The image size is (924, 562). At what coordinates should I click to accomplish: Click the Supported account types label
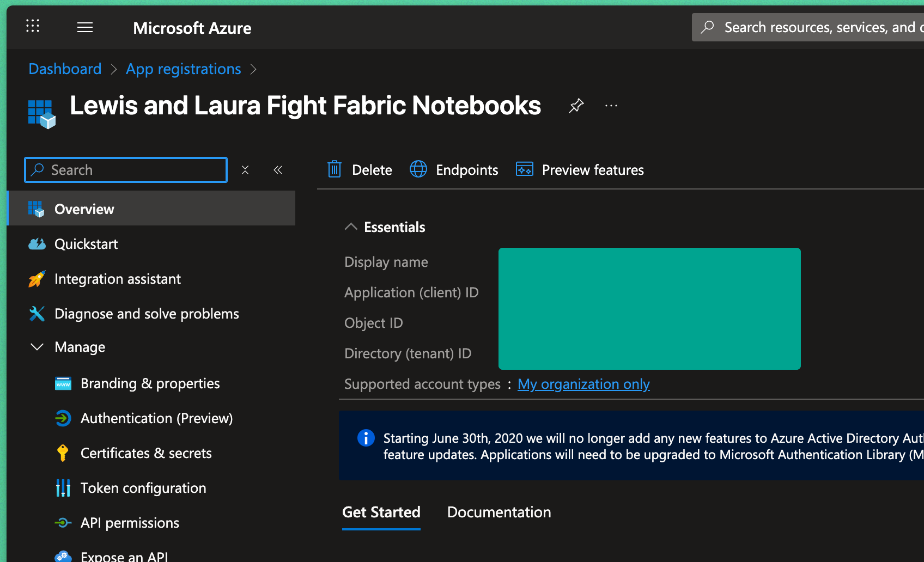click(x=422, y=384)
